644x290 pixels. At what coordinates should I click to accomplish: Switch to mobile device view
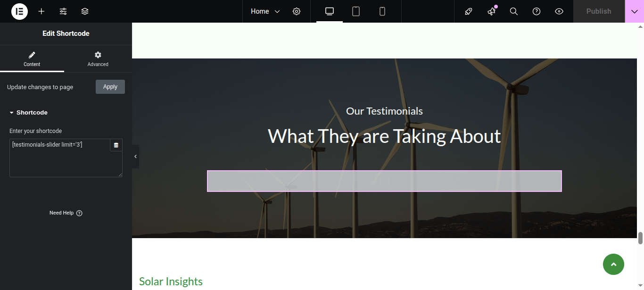click(x=382, y=11)
